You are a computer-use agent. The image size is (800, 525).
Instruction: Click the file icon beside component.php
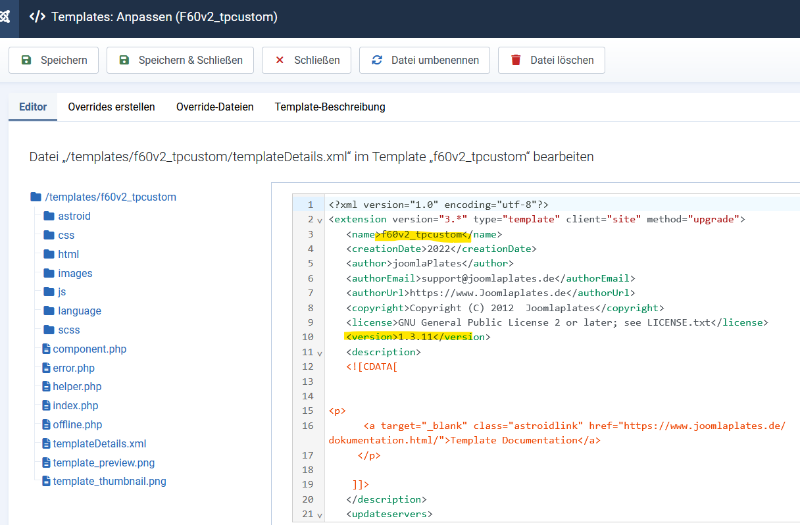pos(46,348)
